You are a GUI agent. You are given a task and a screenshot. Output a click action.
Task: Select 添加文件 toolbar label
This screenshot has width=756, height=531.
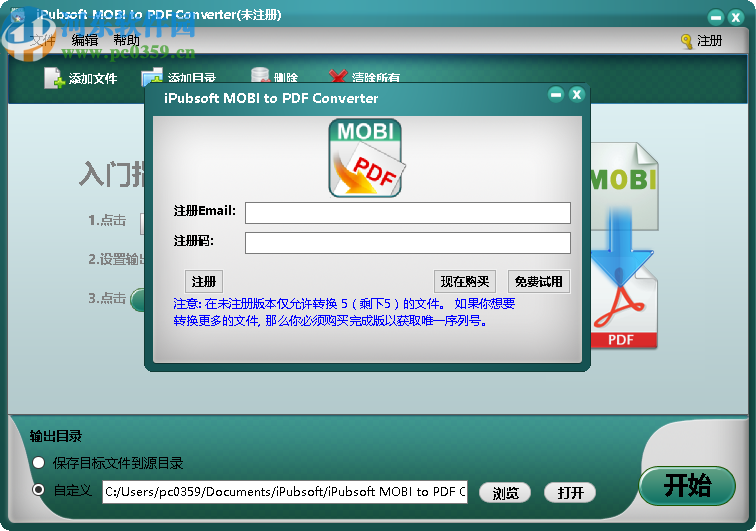[93, 78]
